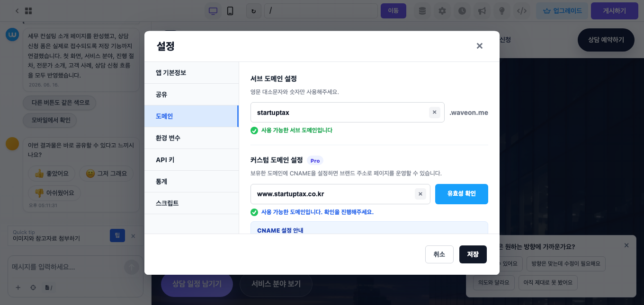This screenshot has width=644, height=305.
Task: Open the 통계 settings tab
Action: (x=191, y=182)
